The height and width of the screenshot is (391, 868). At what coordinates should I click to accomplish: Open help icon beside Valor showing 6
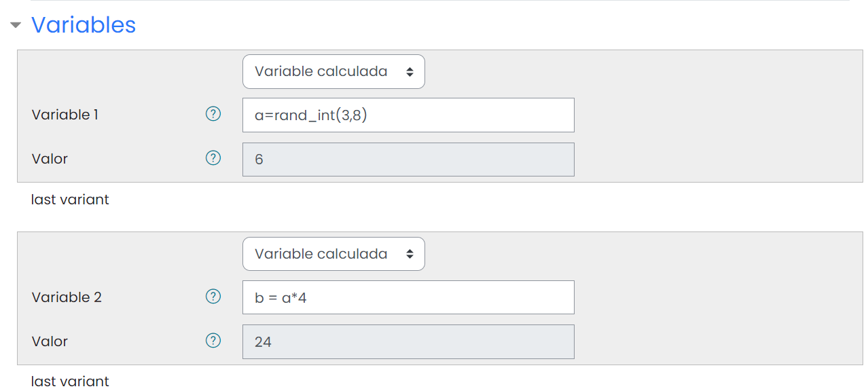(x=213, y=158)
